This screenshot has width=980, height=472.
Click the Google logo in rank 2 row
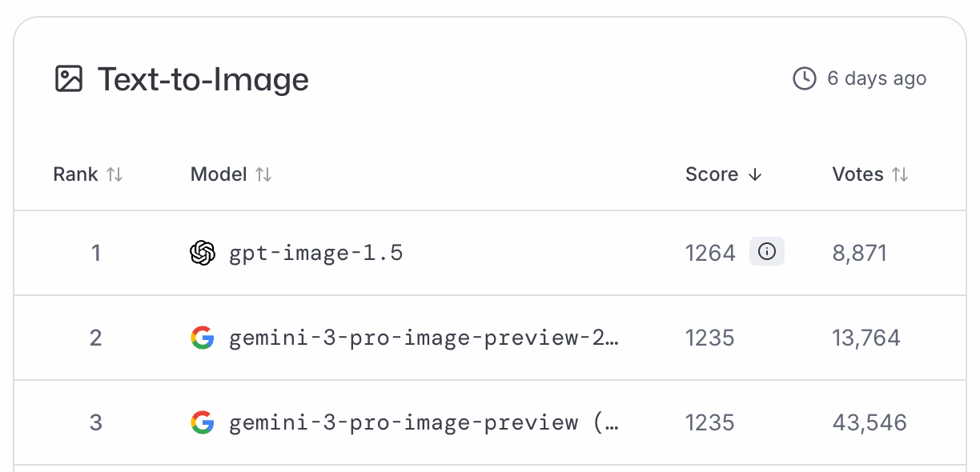(203, 338)
